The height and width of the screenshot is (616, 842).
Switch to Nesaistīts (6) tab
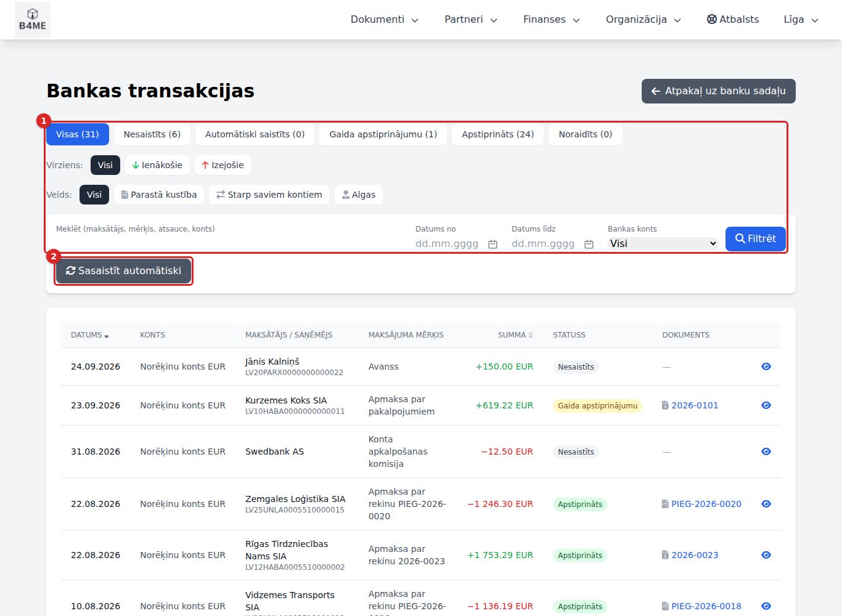coord(152,134)
